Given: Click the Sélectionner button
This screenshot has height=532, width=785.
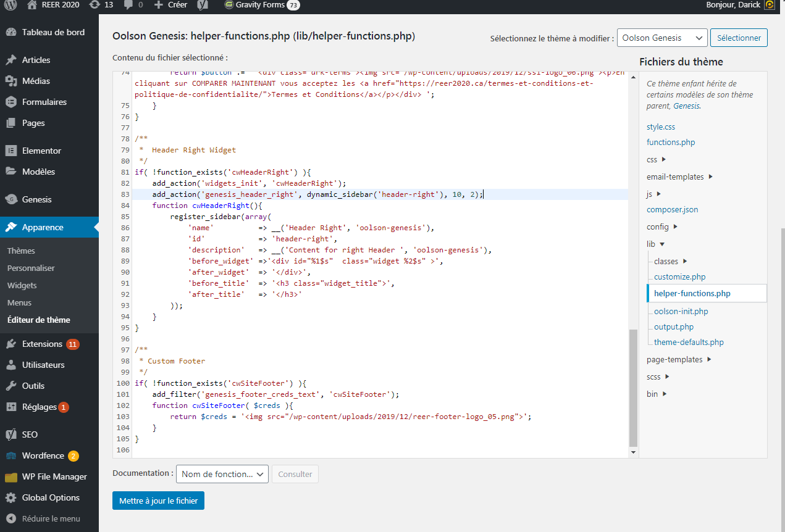Looking at the screenshot, I should click(739, 38).
